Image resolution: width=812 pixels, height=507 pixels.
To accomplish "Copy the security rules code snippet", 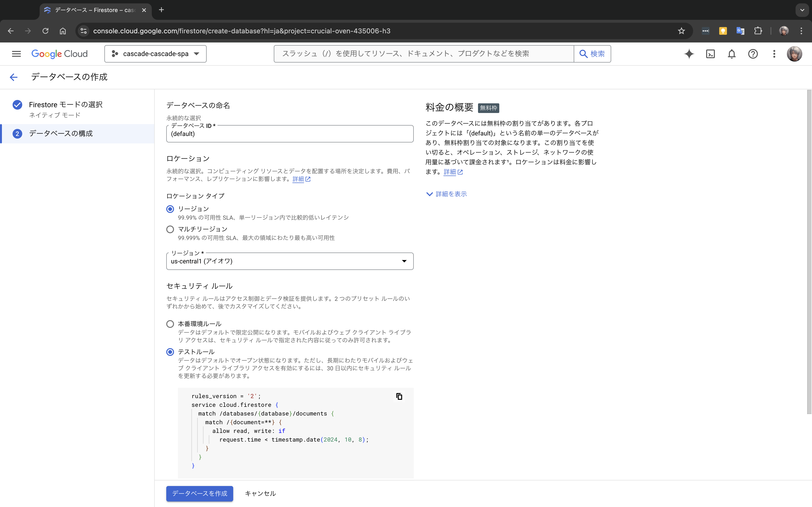I will (x=399, y=396).
